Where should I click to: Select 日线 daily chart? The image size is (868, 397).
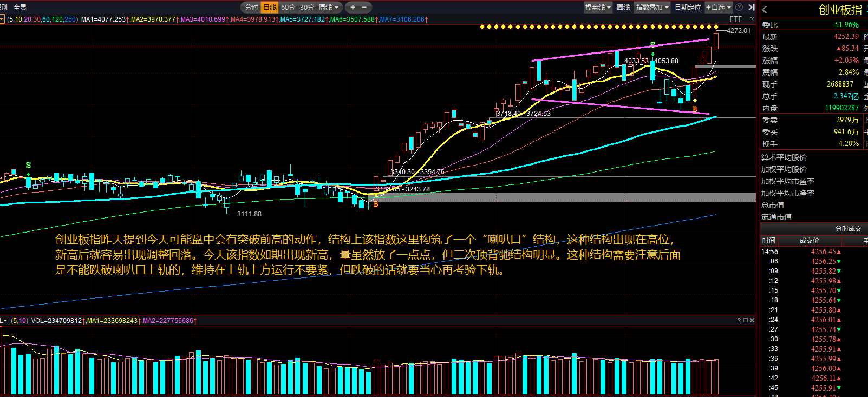[x=269, y=7]
